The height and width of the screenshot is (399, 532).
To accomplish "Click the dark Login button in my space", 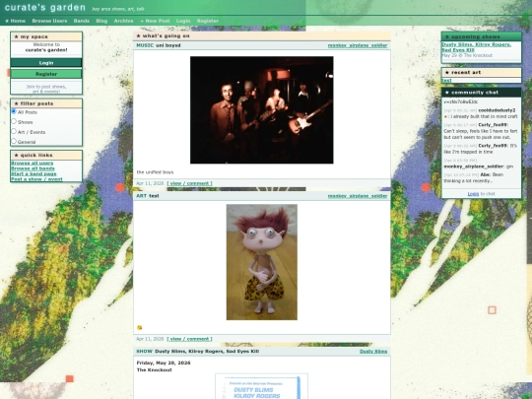I will click(46, 63).
